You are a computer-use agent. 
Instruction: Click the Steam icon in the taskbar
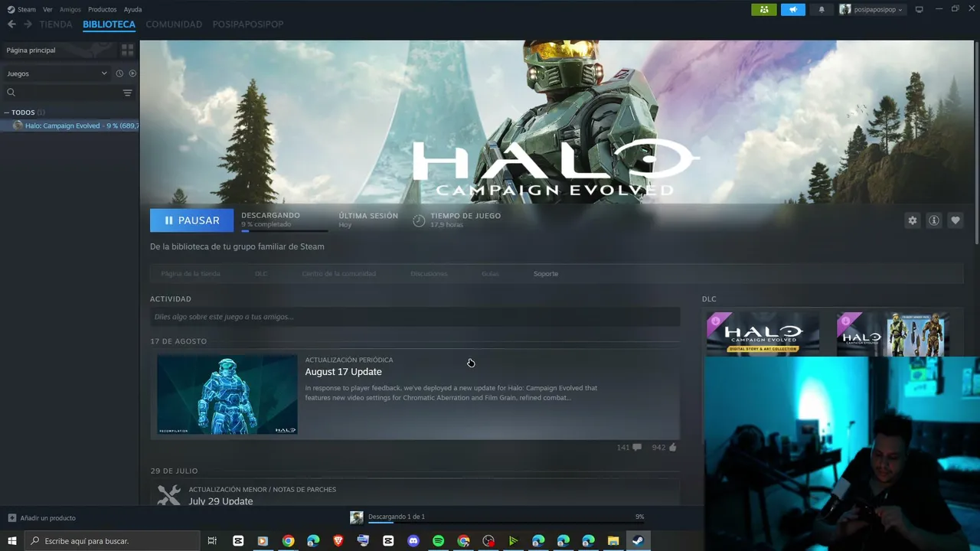pos(638,541)
